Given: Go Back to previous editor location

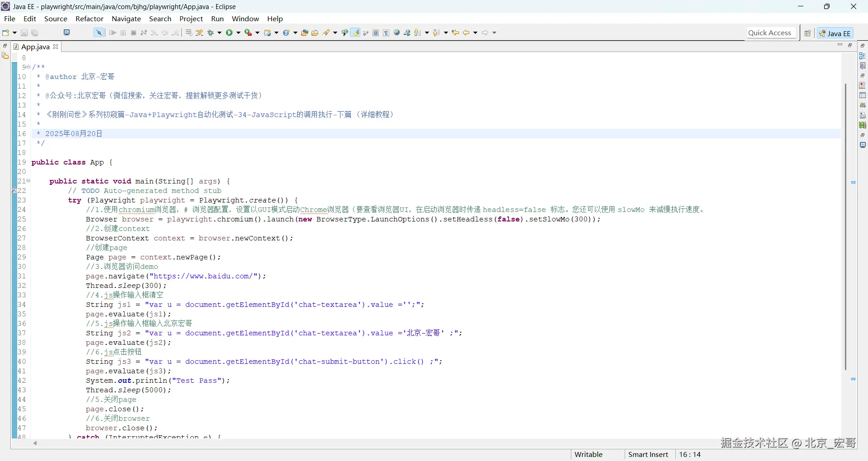Looking at the screenshot, I should coord(466,33).
